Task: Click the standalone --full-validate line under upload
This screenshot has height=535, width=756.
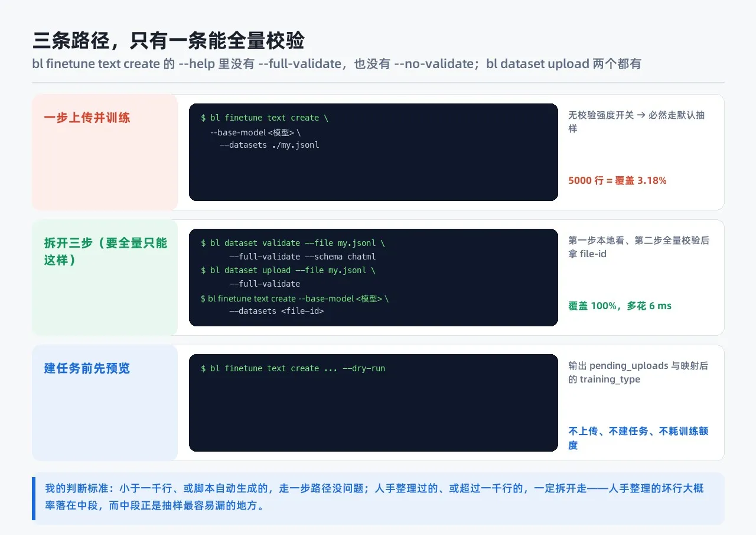Action: [265, 284]
